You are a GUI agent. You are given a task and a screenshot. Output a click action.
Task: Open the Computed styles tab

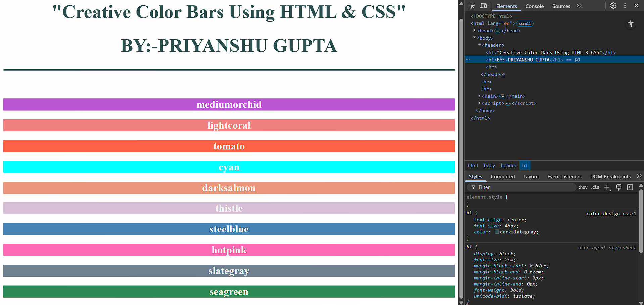pyautogui.click(x=502, y=177)
